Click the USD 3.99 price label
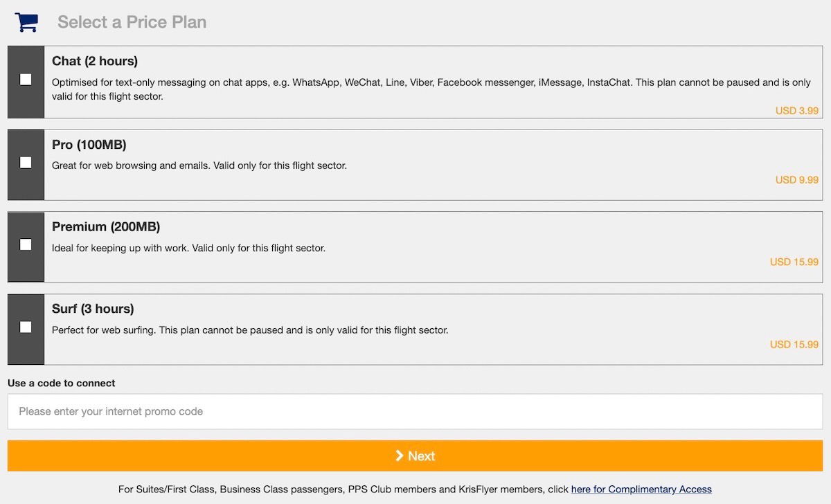This screenshot has width=831, height=504. point(797,111)
